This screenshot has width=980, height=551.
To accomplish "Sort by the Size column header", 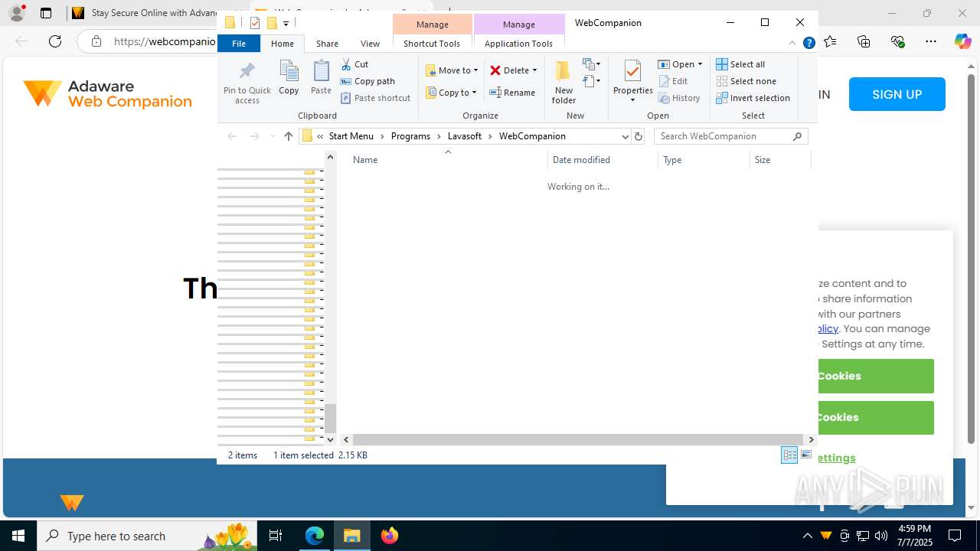I will [x=780, y=160].
